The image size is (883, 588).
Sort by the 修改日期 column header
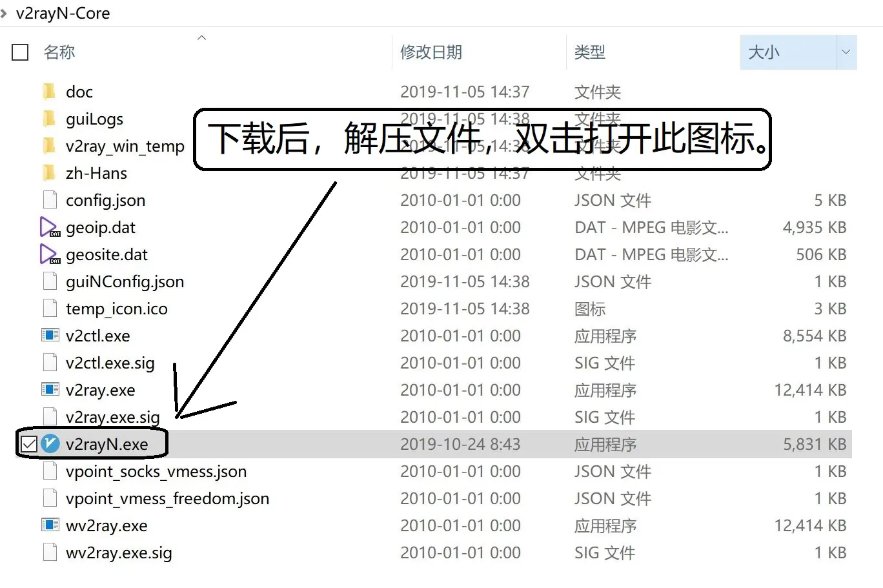[431, 52]
